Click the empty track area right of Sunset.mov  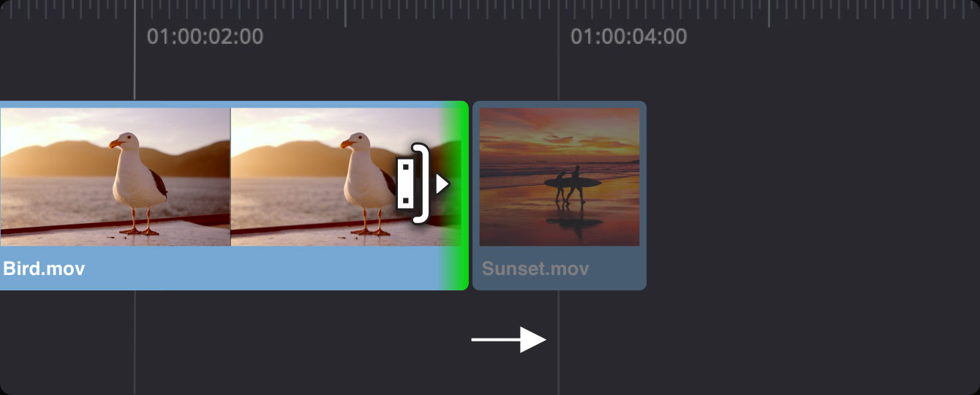(812, 195)
